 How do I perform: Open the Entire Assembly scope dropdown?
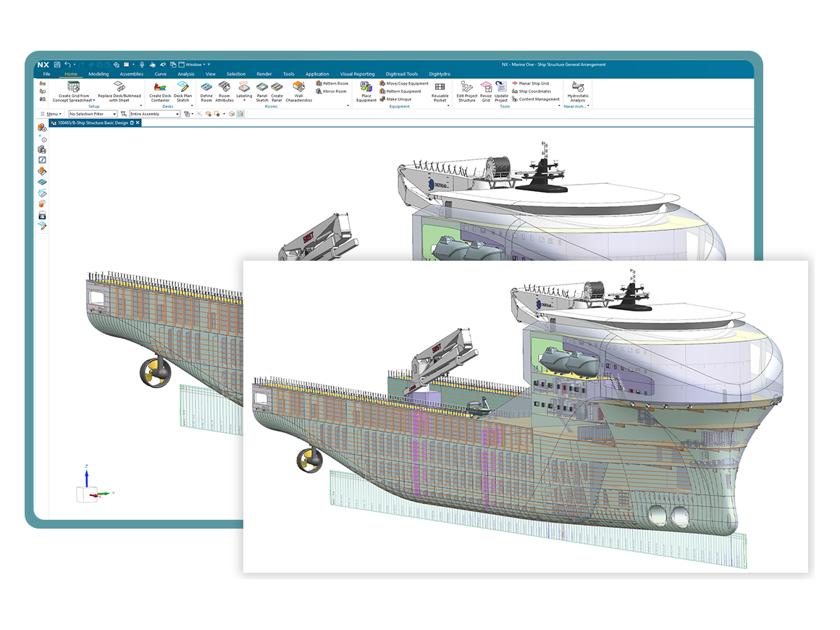154,114
